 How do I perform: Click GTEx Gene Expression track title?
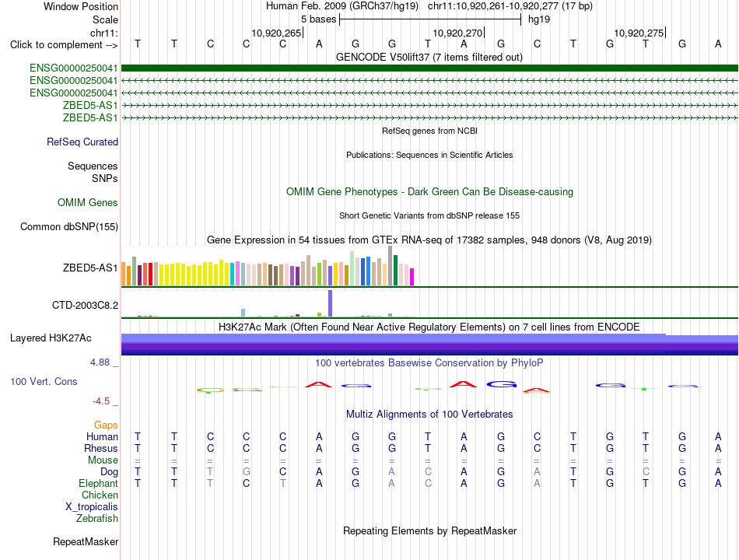(429, 240)
